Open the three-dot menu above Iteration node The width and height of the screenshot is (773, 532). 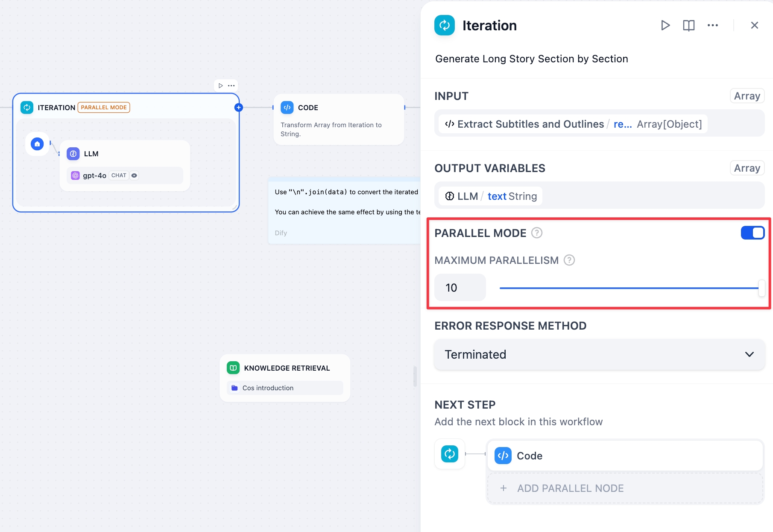[231, 86]
